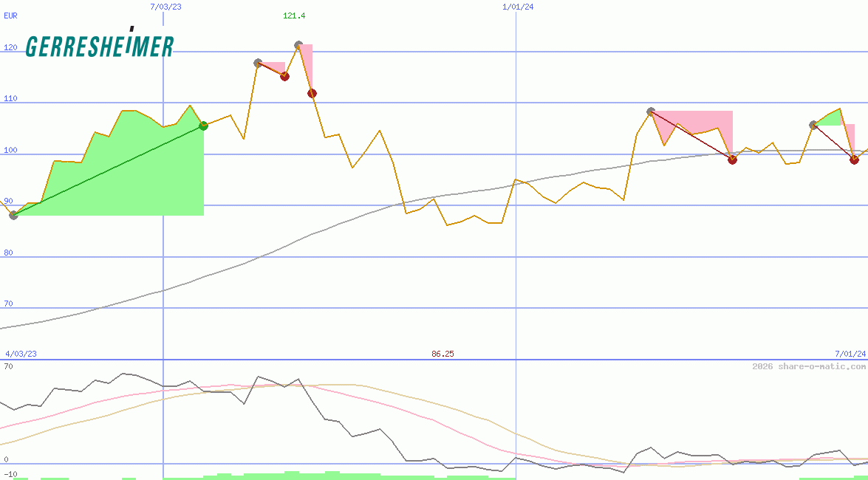The width and height of the screenshot is (868, 480).
Task: Open the share-o-matic.com watermark link
Action: (809, 366)
